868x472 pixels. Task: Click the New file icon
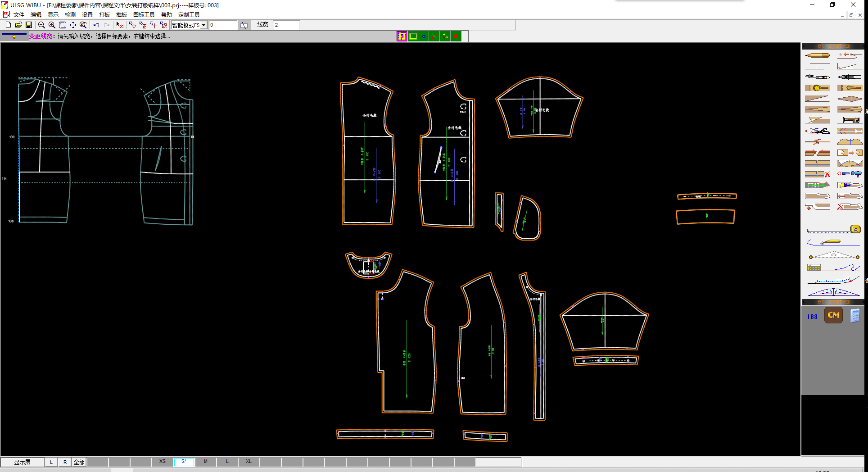8,25
